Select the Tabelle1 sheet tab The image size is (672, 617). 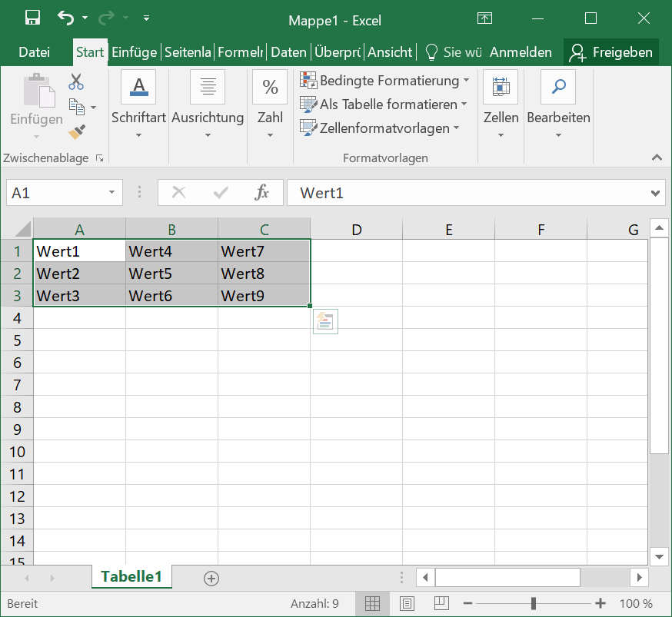coord(131,576)
